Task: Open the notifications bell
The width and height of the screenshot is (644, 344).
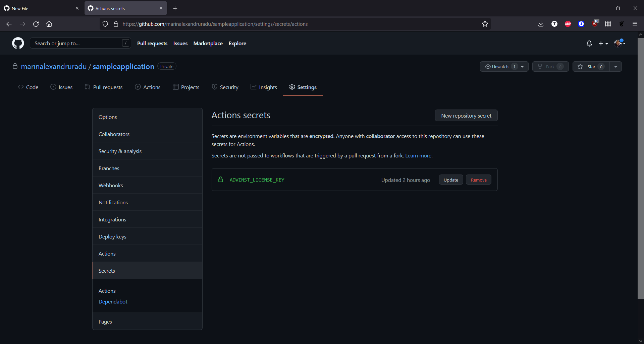Action: click(x=589, y=44)
